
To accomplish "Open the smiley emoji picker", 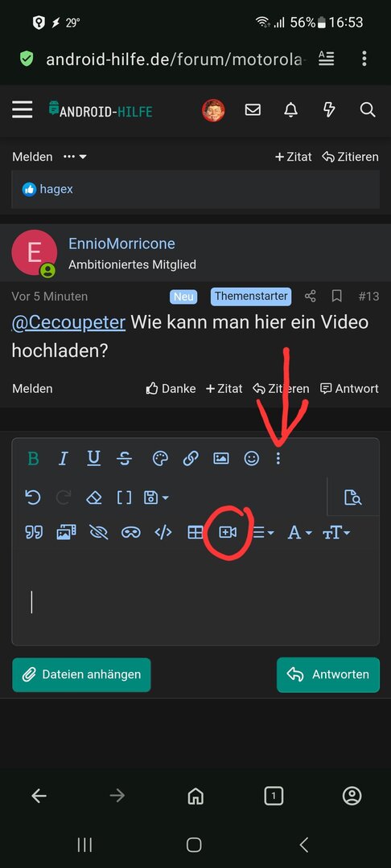I will pyautogui.click(x=252, y=458).
